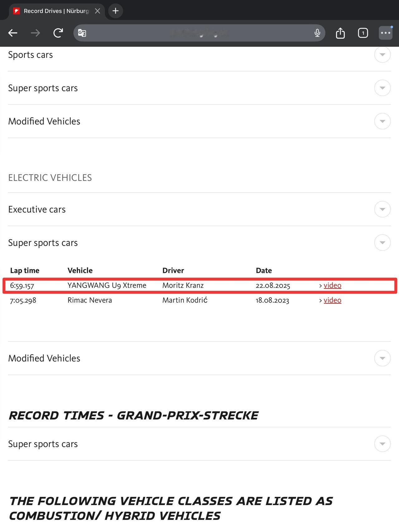The image size is (399, 532).
Task: Expand electric Modified Vehicles section
Action: click(x=382, y=358)
